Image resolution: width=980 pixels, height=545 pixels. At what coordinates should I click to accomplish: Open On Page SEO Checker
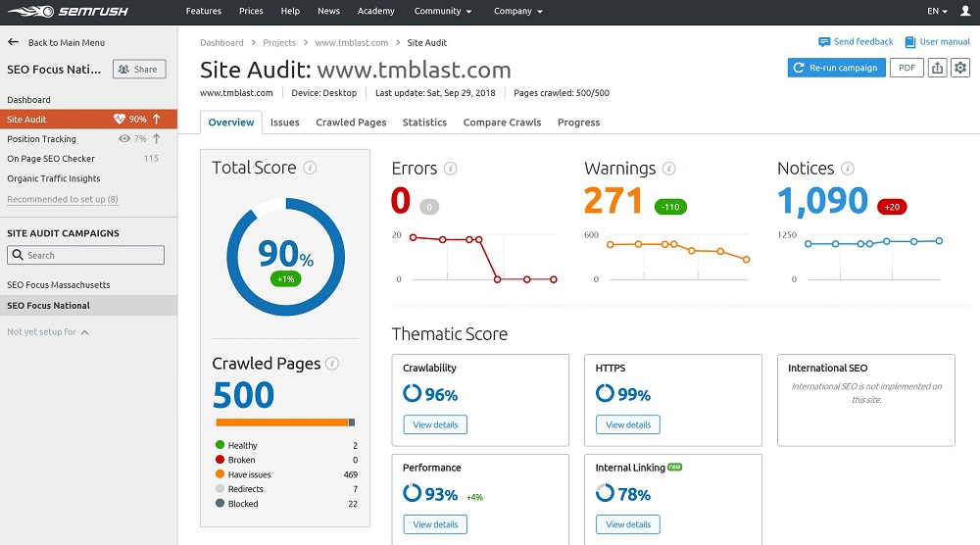pyautogui.click(x=51, y=159)
